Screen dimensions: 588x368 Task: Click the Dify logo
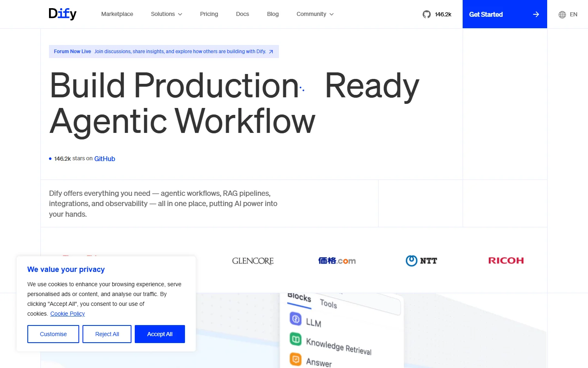click(62, 14)
